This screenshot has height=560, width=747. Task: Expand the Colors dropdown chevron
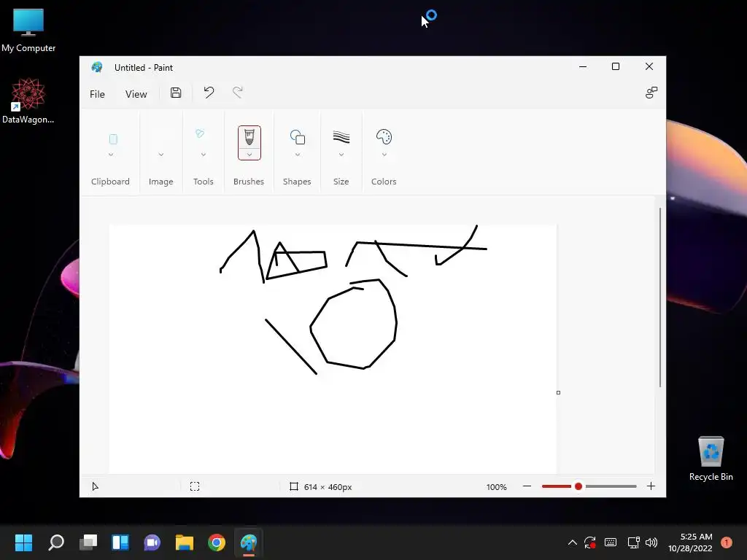tap(384, 155)
